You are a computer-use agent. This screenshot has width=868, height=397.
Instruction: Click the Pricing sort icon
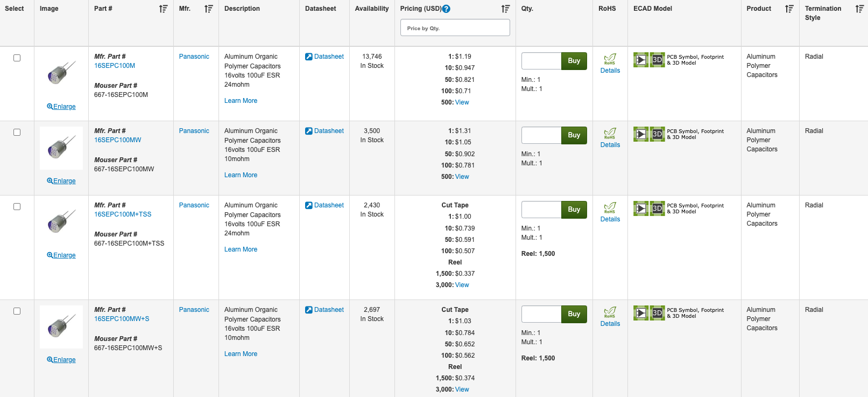coord(505,9)
